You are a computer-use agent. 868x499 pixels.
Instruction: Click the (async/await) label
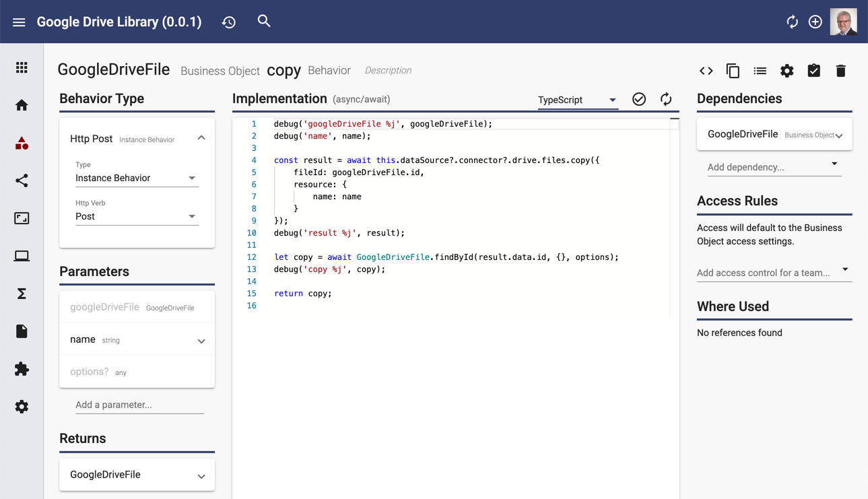coord(362,99)
